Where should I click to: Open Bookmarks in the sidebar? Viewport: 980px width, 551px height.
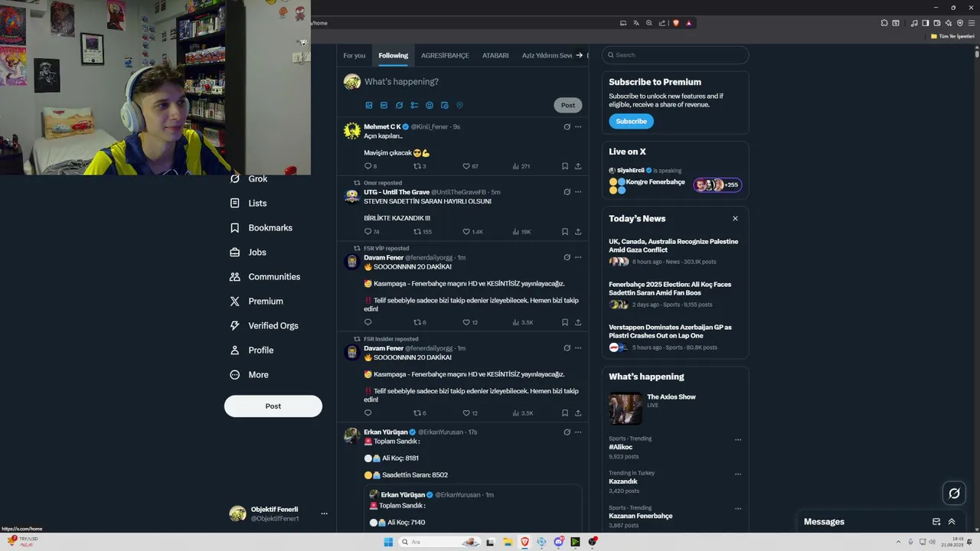click(261, 228)
